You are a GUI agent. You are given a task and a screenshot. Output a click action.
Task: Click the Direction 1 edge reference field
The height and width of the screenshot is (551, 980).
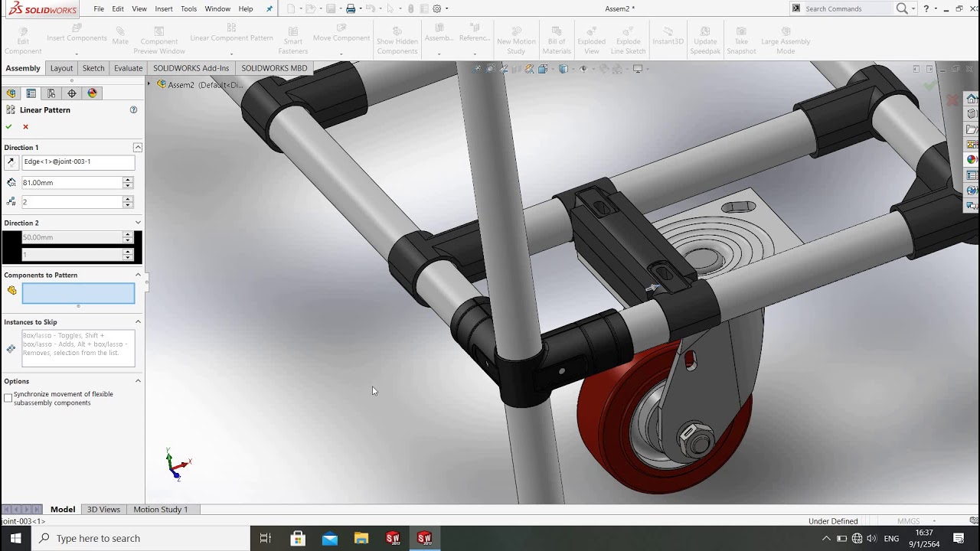[x=78, y=162]
